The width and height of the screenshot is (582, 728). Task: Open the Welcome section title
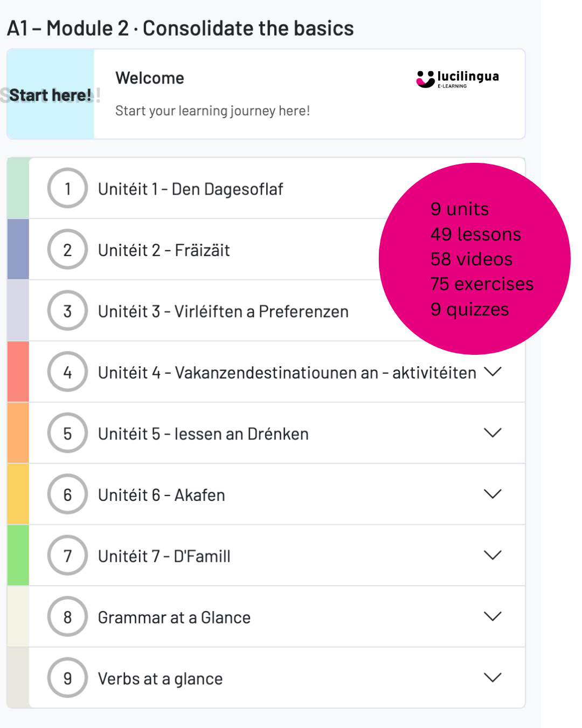(x=150, y=78)
